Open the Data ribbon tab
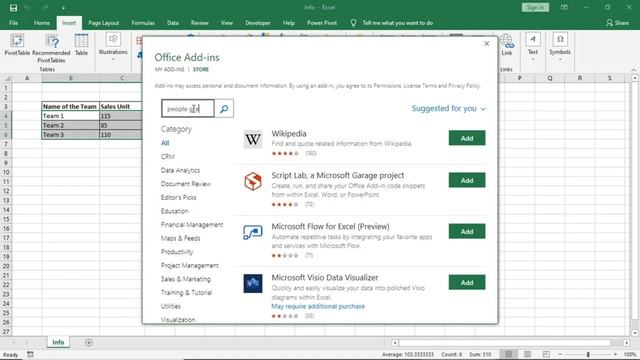This screenshot has width=640, height=360. click(173, 23)
